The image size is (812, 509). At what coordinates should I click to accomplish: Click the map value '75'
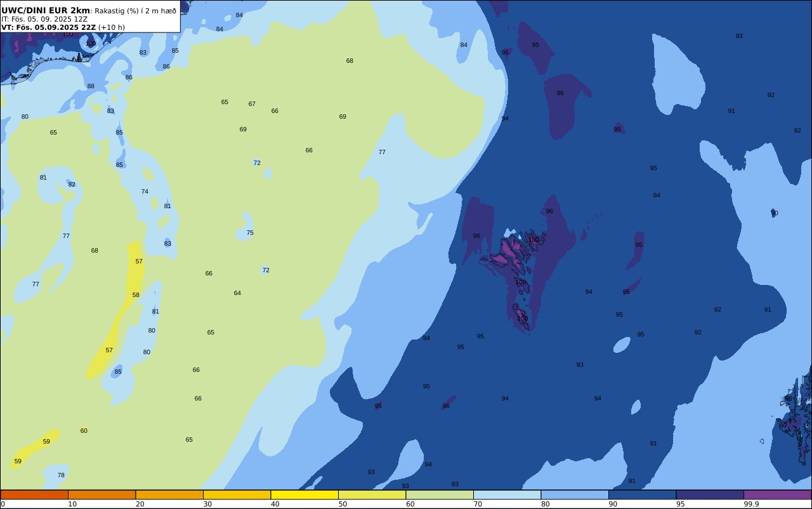250,233
